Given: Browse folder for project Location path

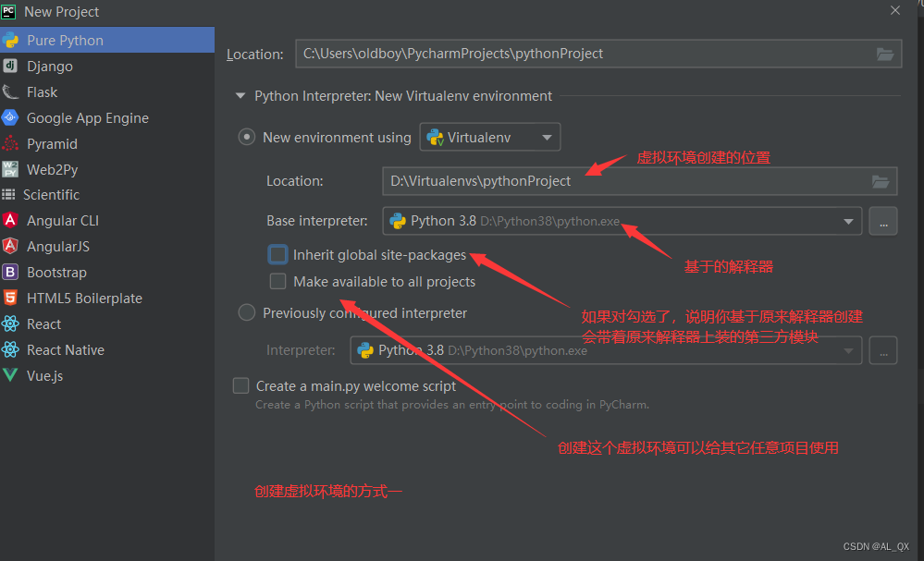Looking at the screenshot, I should click(884, 55).
